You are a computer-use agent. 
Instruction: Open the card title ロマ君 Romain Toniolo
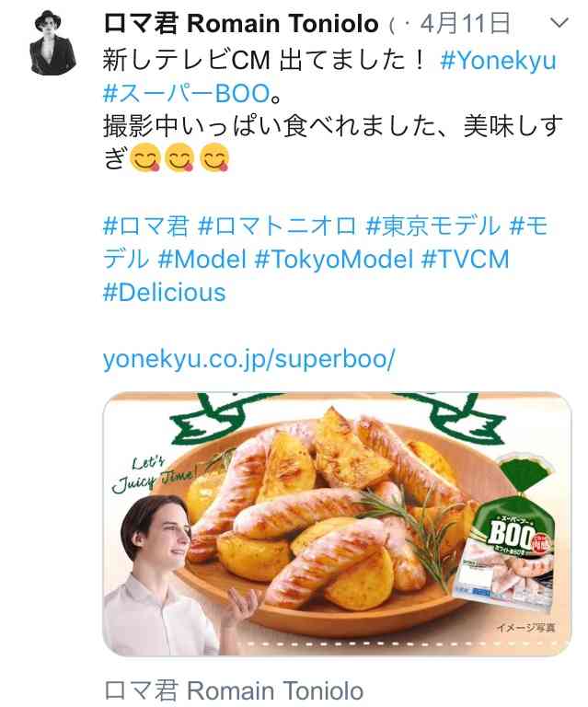[234, 690]
